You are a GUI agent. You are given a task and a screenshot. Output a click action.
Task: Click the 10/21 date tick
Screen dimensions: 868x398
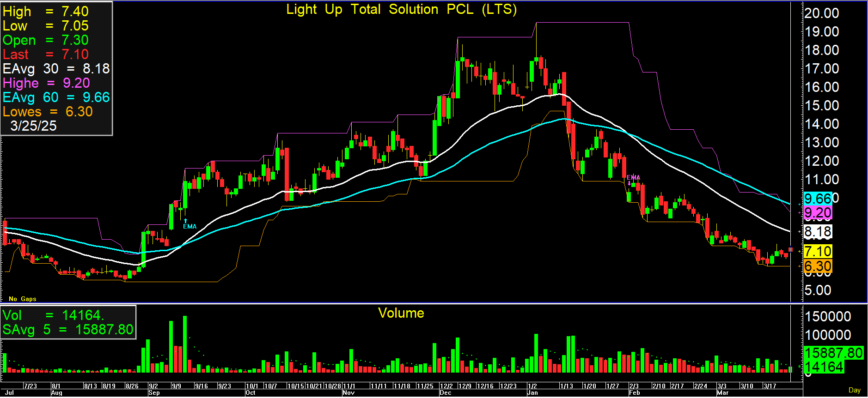[314, 386]
